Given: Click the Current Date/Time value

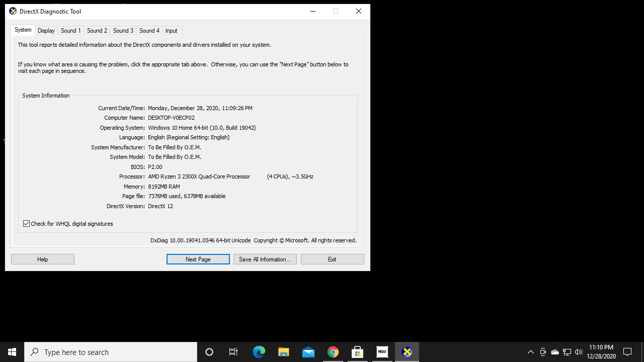Looking at the screenshot, I should (200, 108).
